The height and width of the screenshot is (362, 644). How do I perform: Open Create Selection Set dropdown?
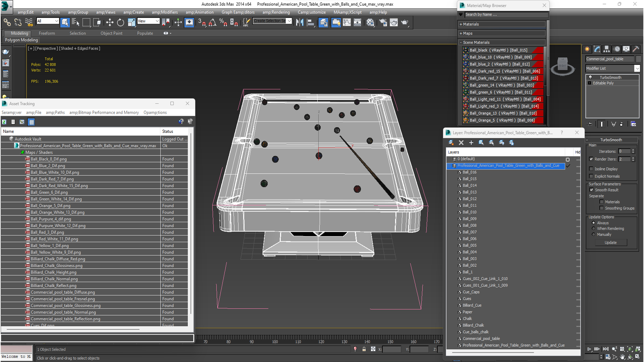click(x=289, y=21)
